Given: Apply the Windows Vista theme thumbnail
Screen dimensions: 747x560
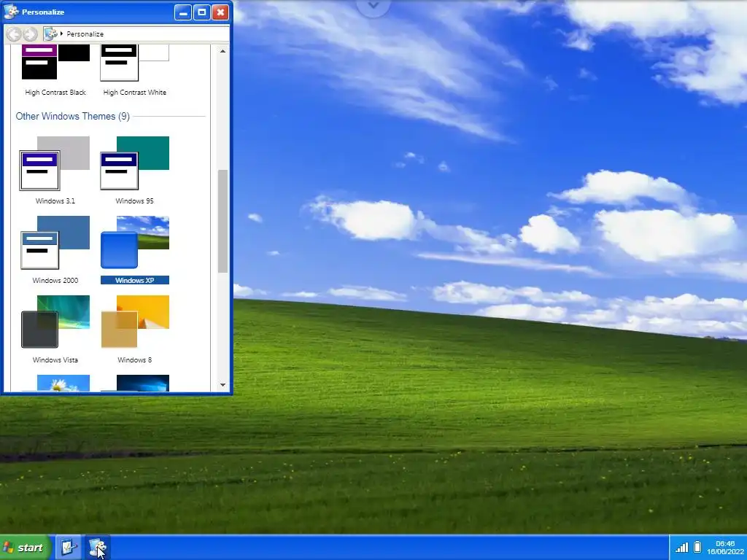Looking at the screenshot, I should click(55, 322).
